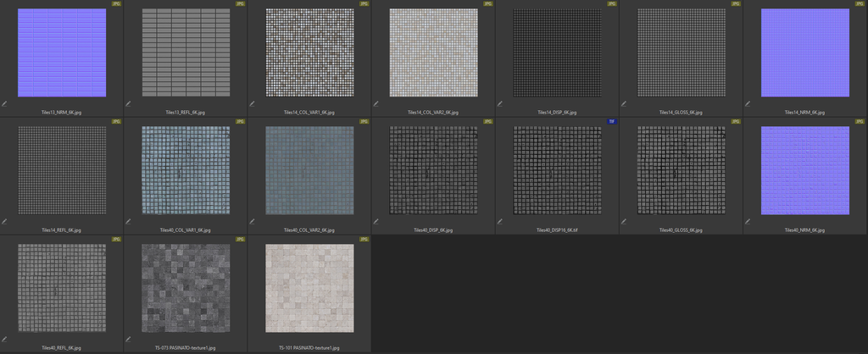Click the TIF format badge on Tiles40_DISP16_6K.tif
The width and height of the screenshot is (868, 354).
click(611, 122)
